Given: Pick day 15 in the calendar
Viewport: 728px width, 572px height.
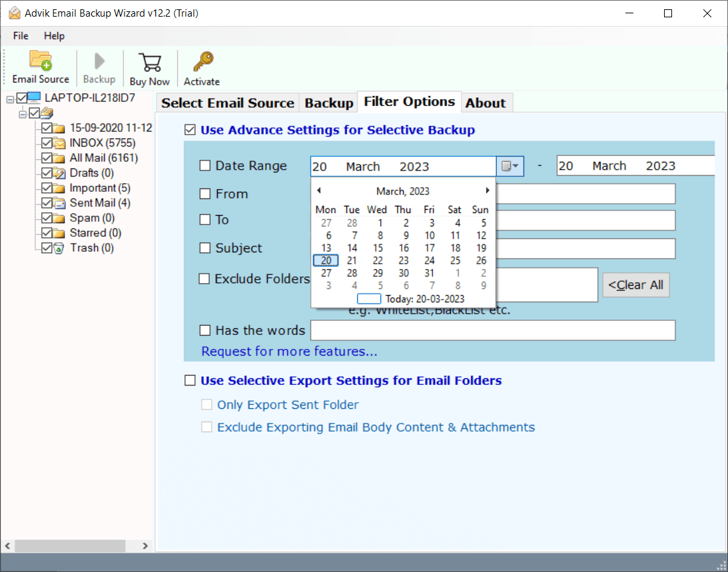Looking at the screenshot, I should [378, 248].
